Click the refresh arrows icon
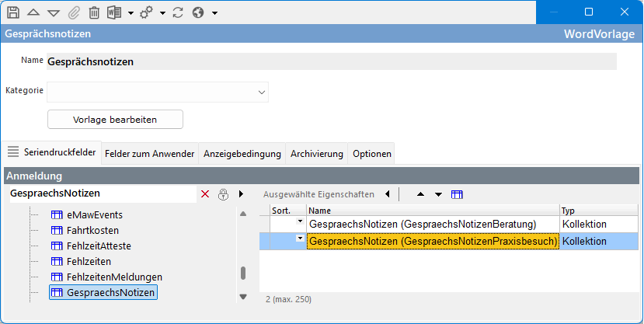 [x=178, y=12]
